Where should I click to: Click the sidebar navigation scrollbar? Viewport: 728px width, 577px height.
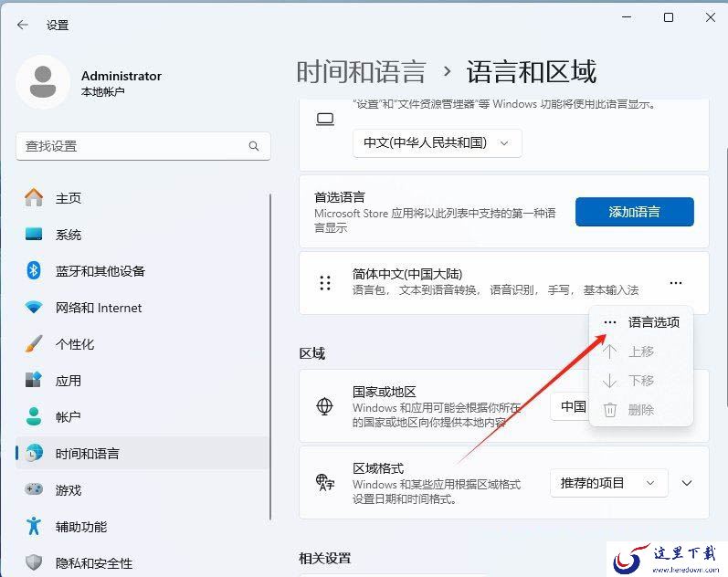point(270,356)
